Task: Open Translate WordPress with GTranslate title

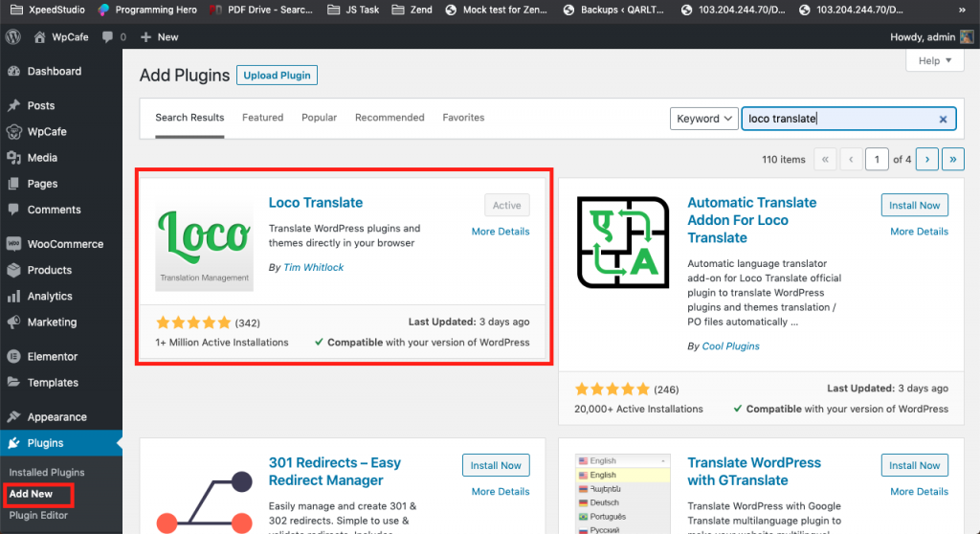Action: pos(754,472)
